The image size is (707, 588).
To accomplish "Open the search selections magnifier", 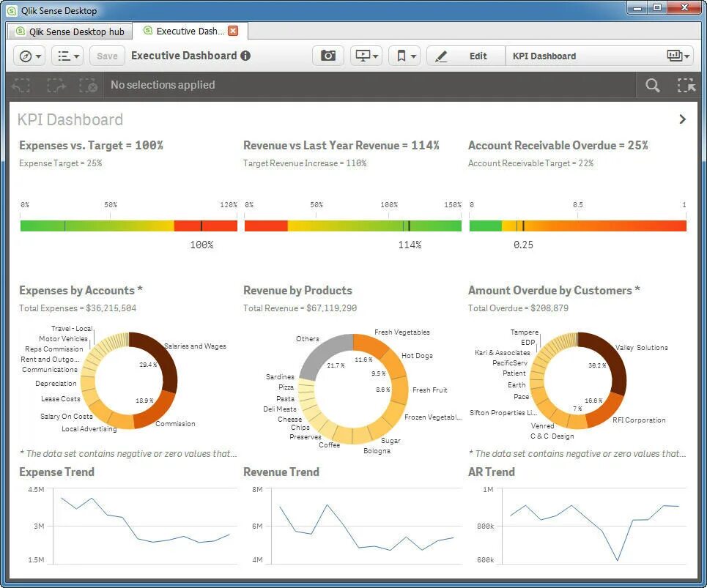I will 653,85.
